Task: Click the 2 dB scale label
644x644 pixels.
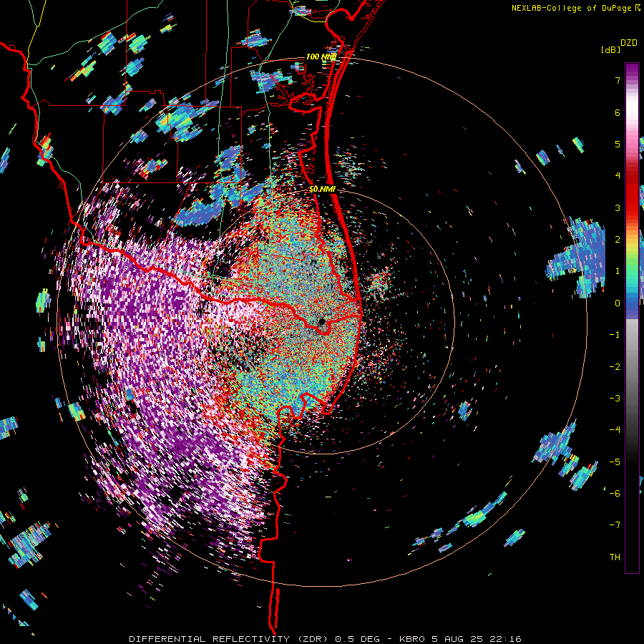Action: (618, 240)
